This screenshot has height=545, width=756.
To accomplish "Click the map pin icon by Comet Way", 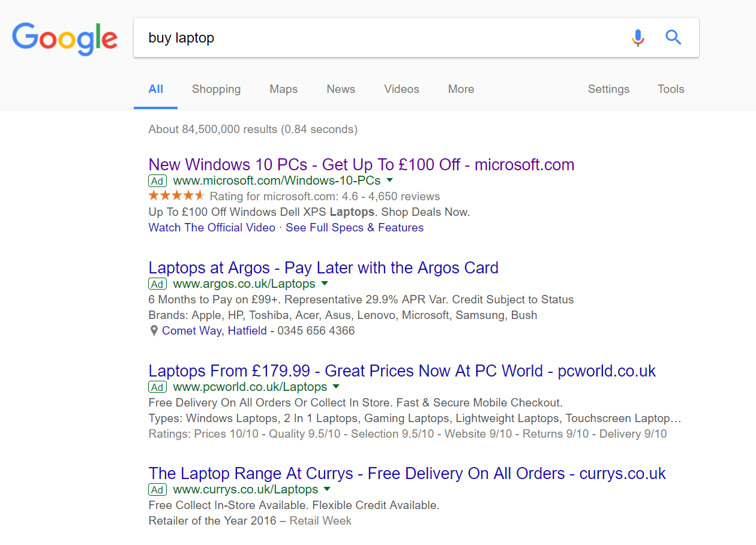I will point(154,331).
